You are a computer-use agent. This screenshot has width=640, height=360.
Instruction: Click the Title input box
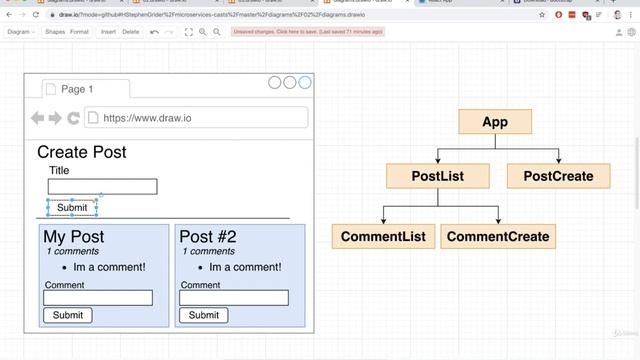click(102, 187)
